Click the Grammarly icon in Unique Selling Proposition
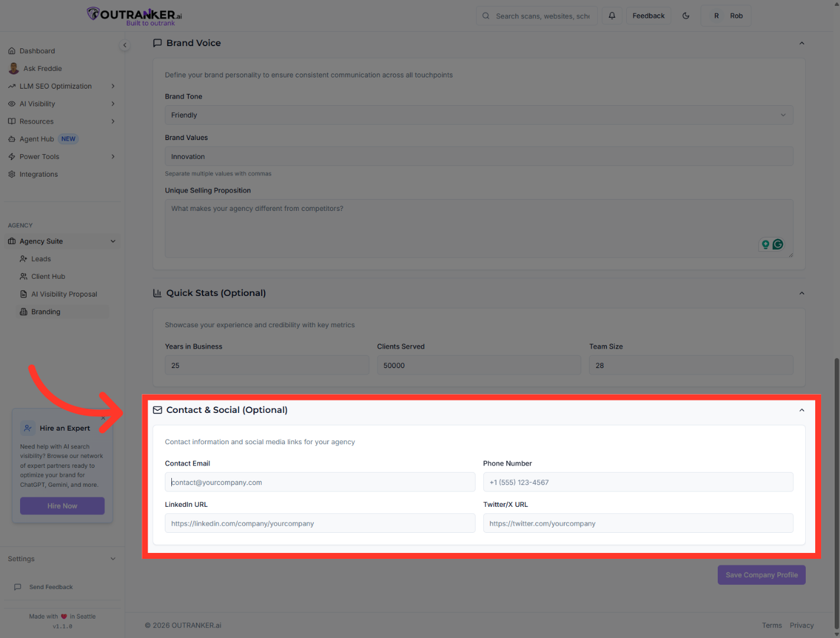Image resolution: width=840 pixels, height=638 pixels. [778, 244]
